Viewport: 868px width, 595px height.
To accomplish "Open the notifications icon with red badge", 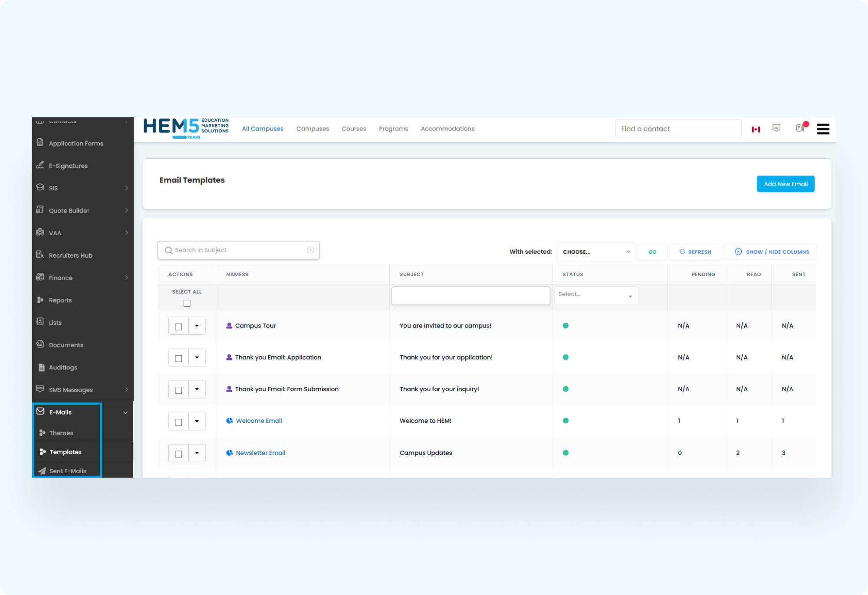I will (800, 128).
